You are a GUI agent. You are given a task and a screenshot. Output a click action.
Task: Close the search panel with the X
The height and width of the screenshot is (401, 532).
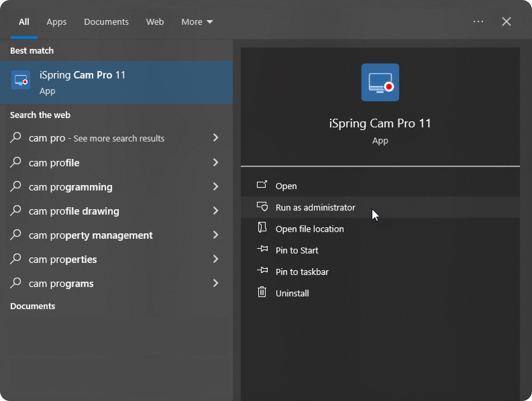point(507,21)
